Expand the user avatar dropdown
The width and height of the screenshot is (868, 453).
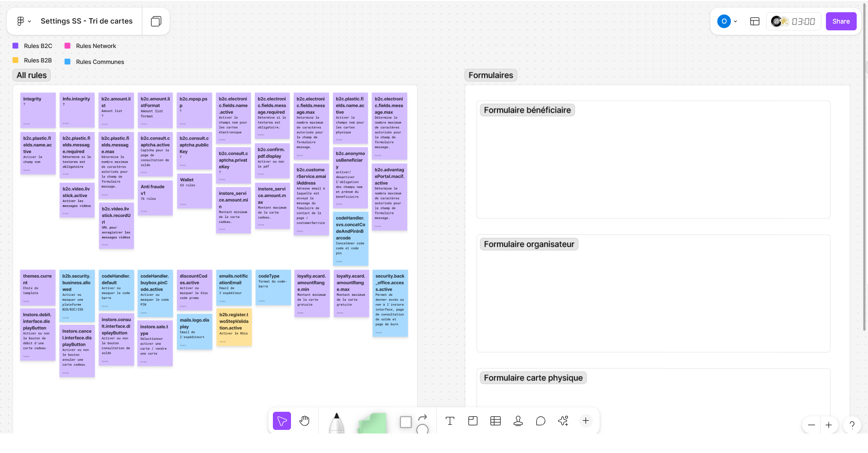click(x=735, y=21)
